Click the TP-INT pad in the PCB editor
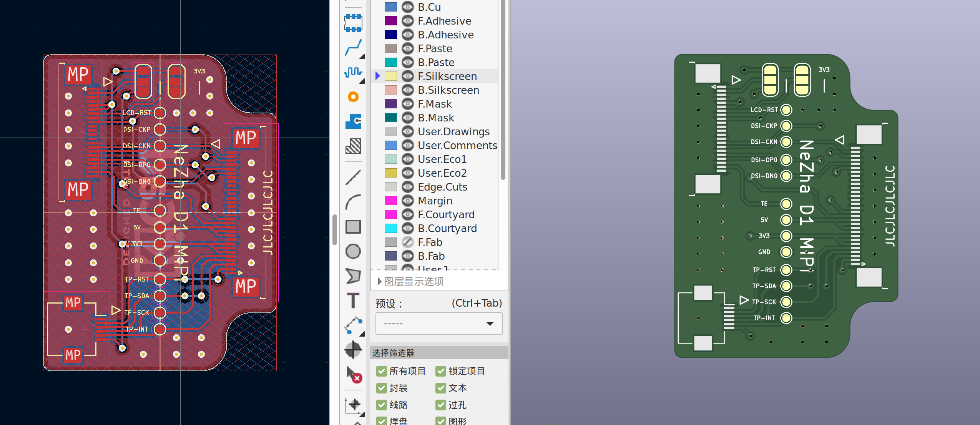Screen dimensions: 980x425 (x=160, y=329)
